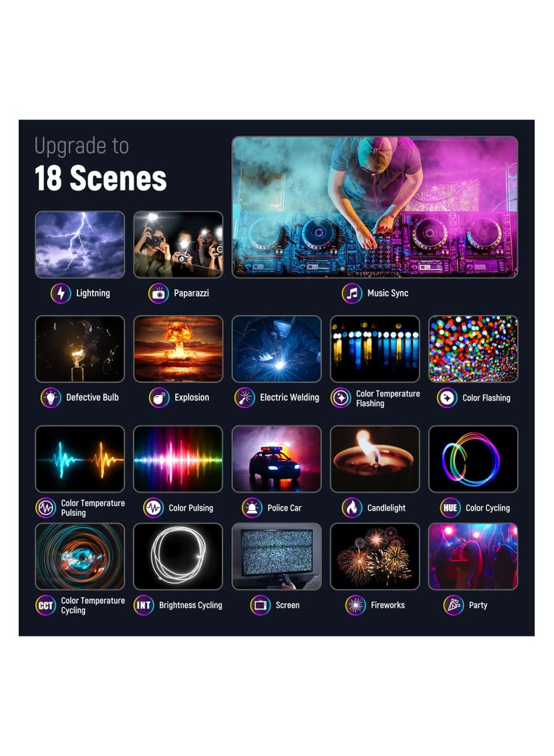Image resolution: width=554 pixels, height=756 pixels.
Task: Select the Fireworks burst icon
Action: (x=355, y=605)
